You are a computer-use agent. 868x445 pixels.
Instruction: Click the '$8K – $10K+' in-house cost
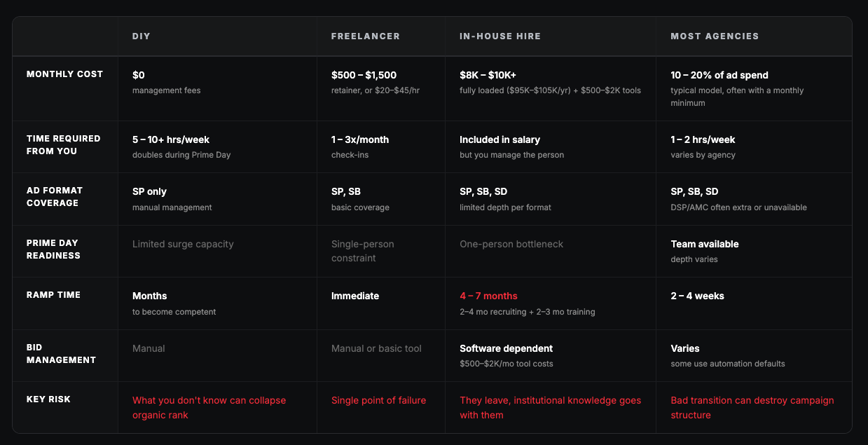[x=488, y=75]
